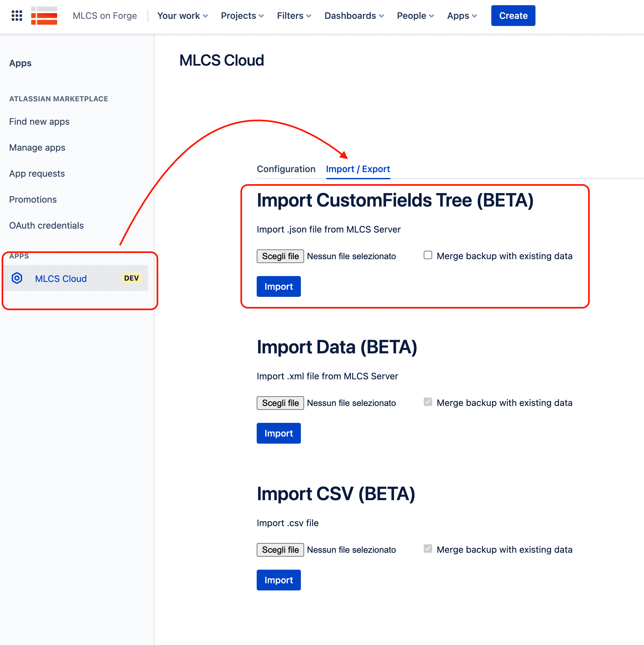This screenshot has width=644, height=645.
Task: Open the Your work dropdown menu
Action: [182, 16]
